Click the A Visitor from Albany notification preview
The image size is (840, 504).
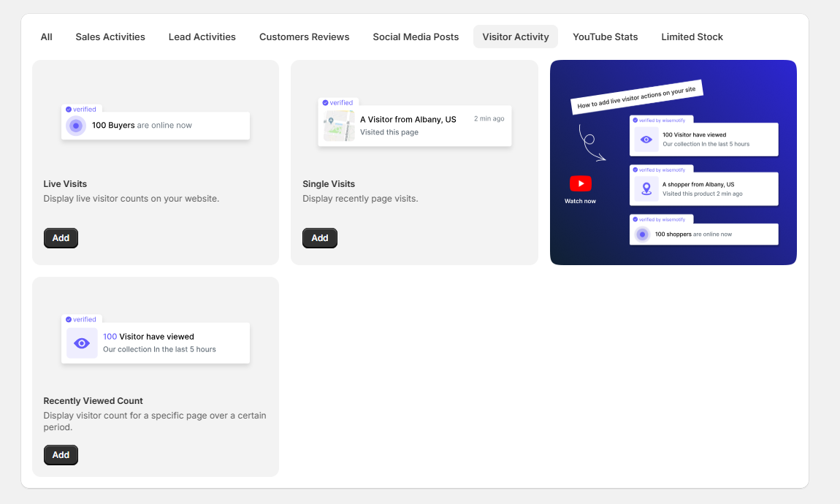[415, 126]
